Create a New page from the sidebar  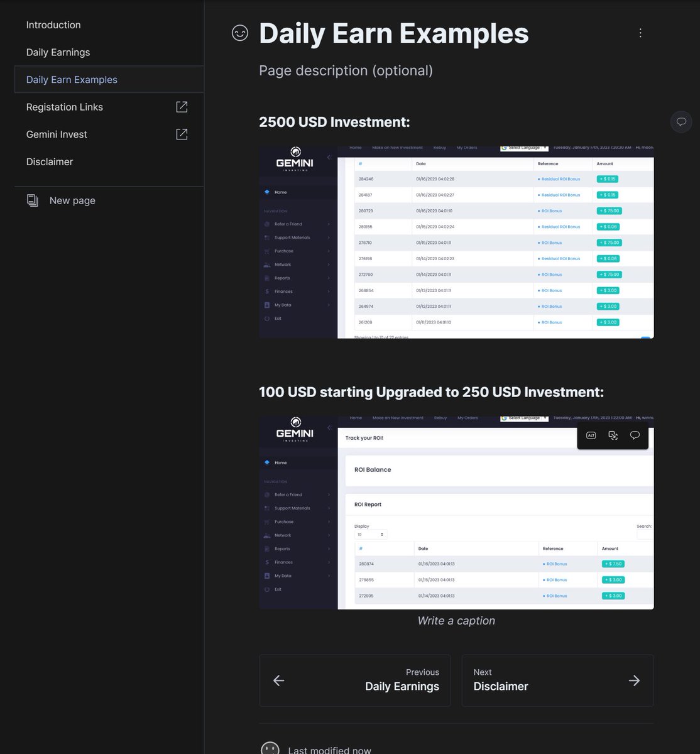[72, 200]
